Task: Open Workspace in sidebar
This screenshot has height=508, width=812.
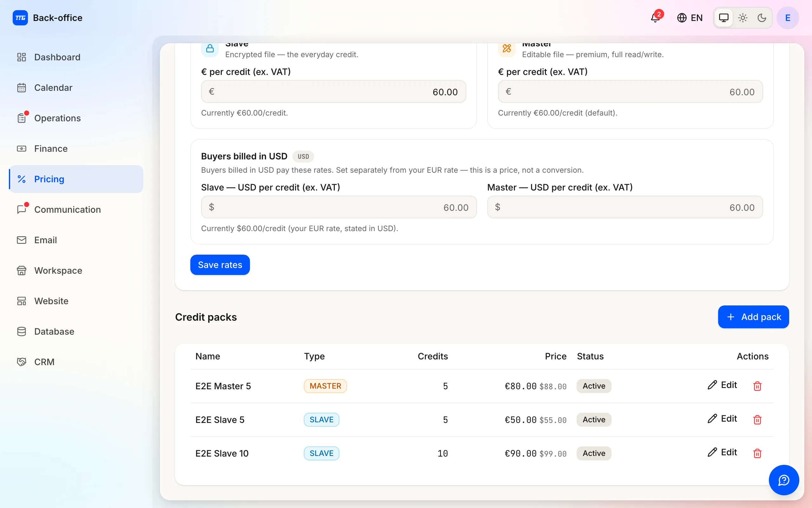Action: 76,271
